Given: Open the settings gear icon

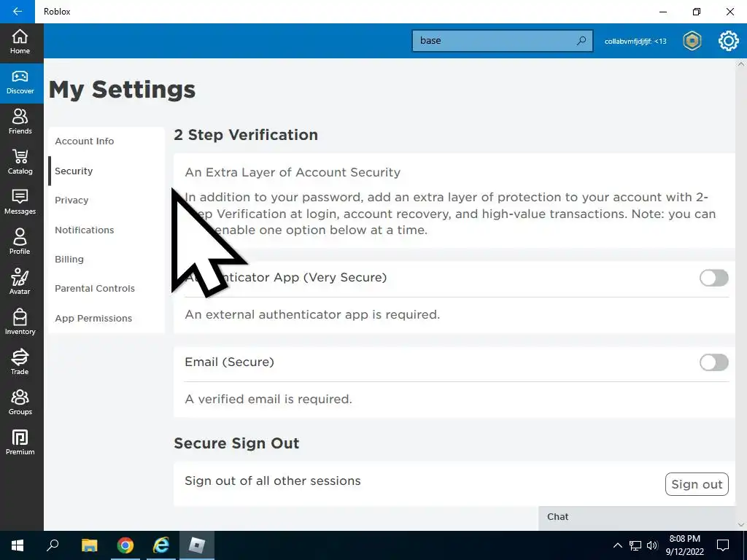Looking at the screenshot, I should [x=728, y=41].
